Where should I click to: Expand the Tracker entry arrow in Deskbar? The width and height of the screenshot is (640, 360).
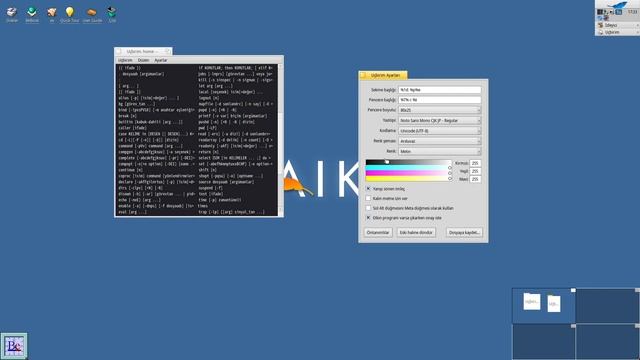pos(637,25)
